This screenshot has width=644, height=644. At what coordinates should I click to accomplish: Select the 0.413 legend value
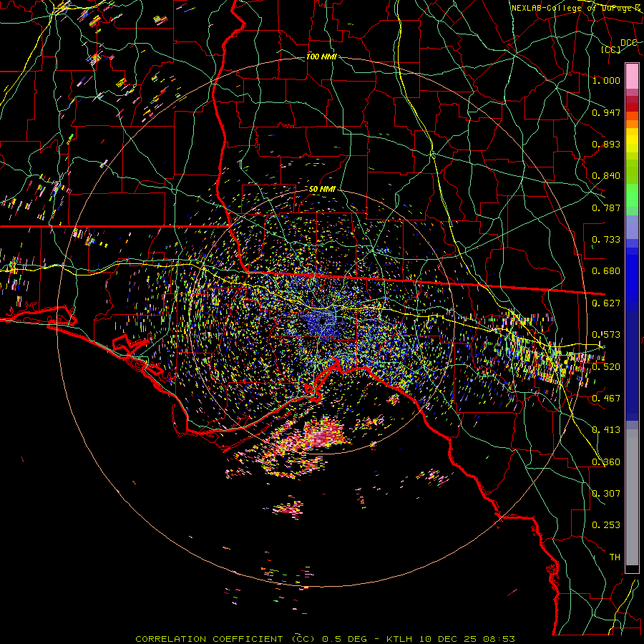point(606,429)
